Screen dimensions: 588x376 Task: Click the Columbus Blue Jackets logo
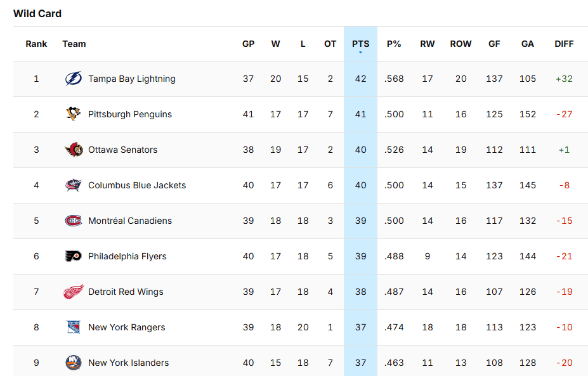click(x=74, y=186)
